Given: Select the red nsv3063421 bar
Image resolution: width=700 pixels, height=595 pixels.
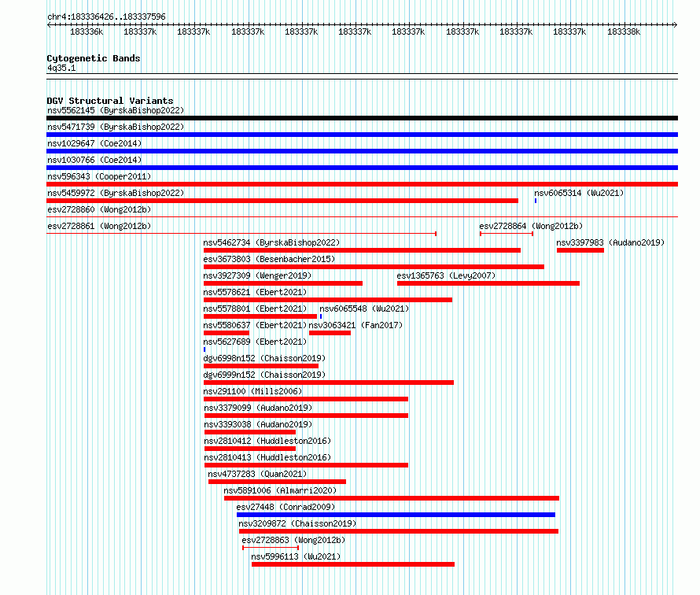Looking at the screenshot, I should point(330,333).
